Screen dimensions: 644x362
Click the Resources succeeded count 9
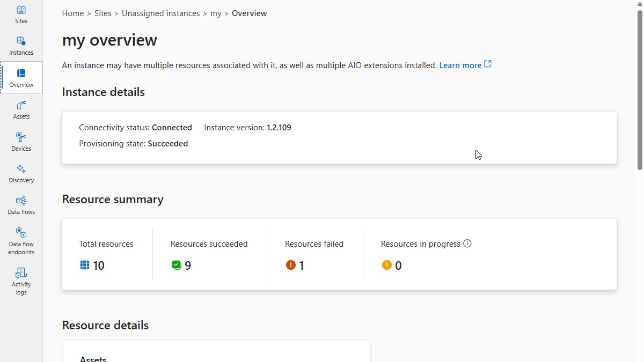(188, 265)
